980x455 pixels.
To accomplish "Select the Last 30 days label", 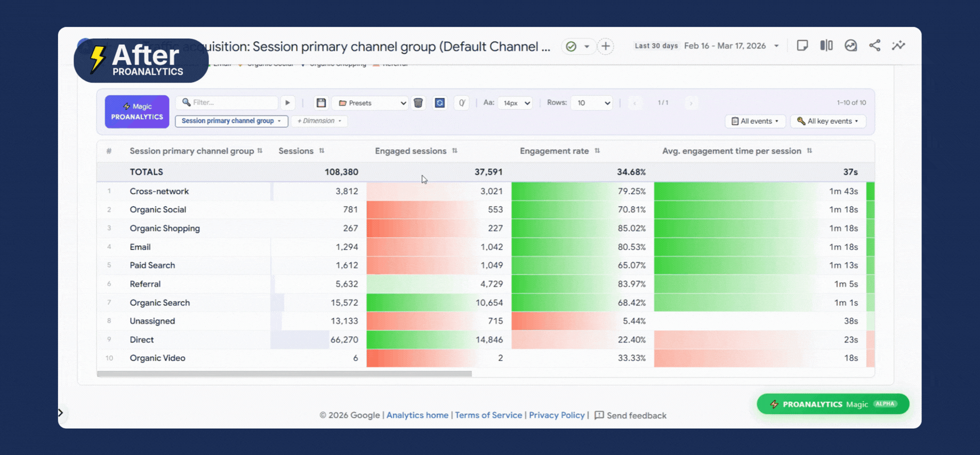I will pos(656,46).
